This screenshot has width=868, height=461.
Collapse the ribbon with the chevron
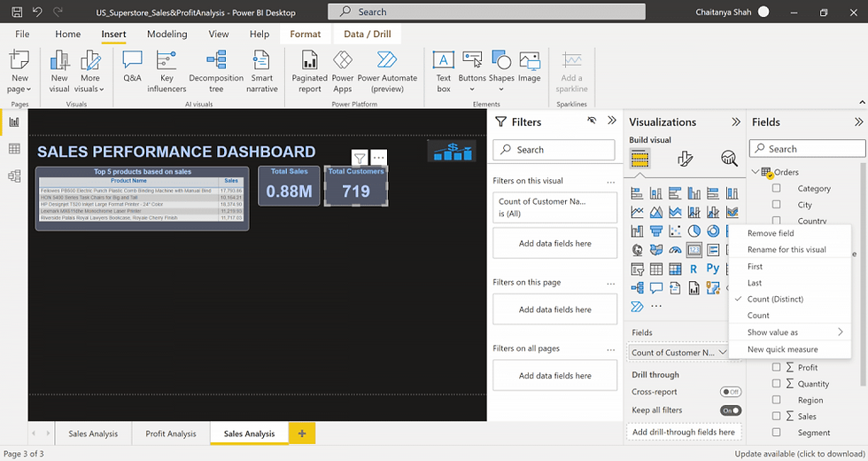862,103
